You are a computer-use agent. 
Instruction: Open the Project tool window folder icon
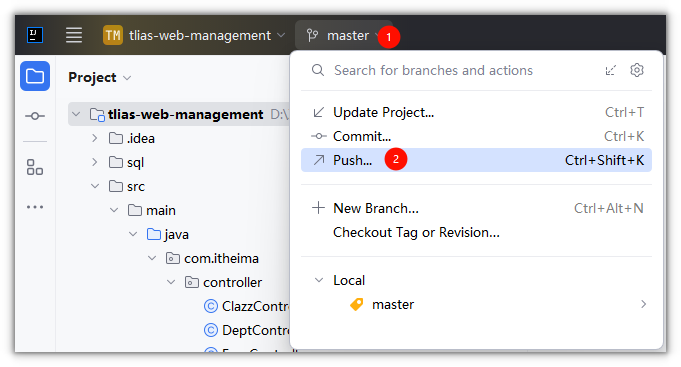(35, 76)
